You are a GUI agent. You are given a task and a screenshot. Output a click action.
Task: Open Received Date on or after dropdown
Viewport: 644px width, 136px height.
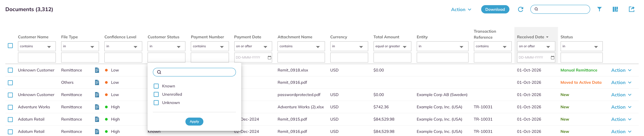(x=536, y=46)
